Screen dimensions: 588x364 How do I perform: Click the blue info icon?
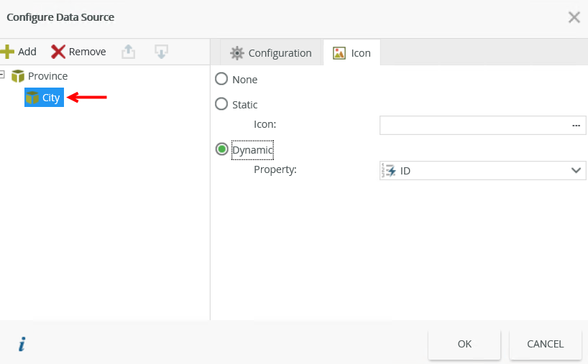tap(22, 345)
